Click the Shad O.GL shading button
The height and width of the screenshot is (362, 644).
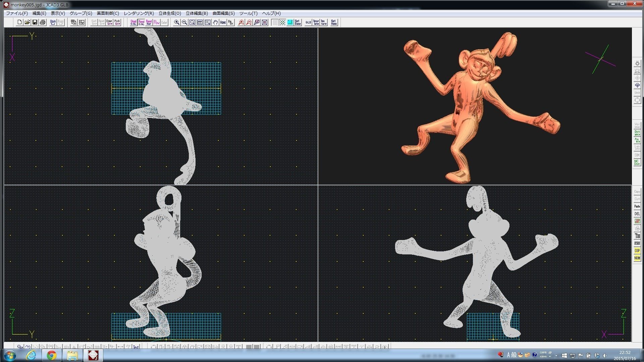click(133, 22)
